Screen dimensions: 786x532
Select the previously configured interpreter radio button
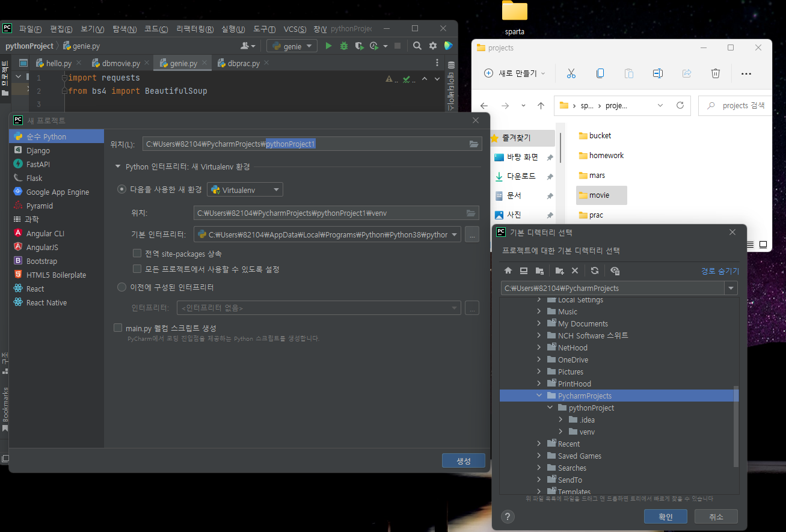[x=121, y=287]
